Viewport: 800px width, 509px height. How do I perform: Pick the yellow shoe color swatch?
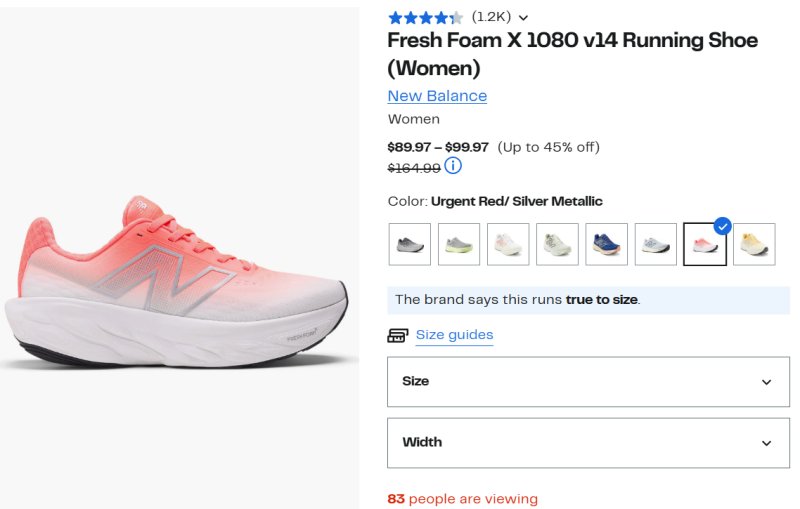[754, 244]
